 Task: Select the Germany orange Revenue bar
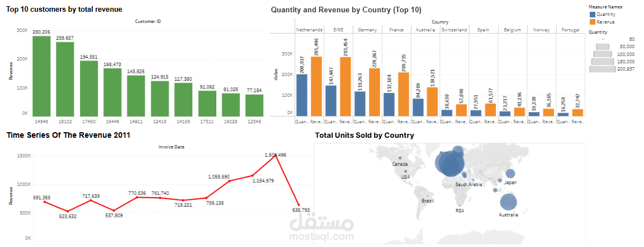point(374,92)
